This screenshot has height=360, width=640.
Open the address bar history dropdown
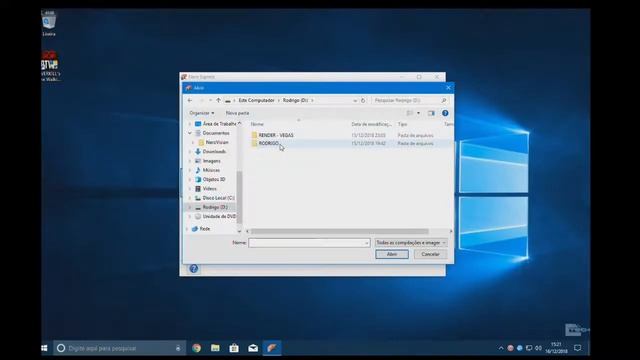pyautogui.click(x=355, y=100)
